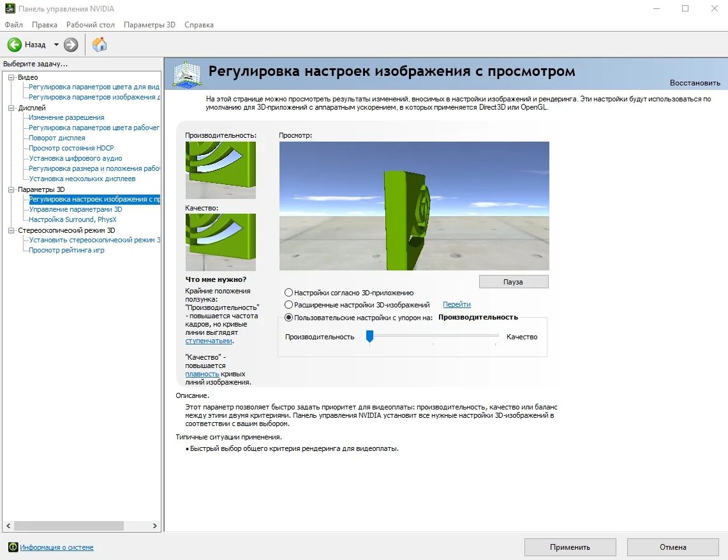Screen dimensions: 728x560
Task: Click the system information icon at bottom left
Action: pyautogui.click(x=13, y=547)
